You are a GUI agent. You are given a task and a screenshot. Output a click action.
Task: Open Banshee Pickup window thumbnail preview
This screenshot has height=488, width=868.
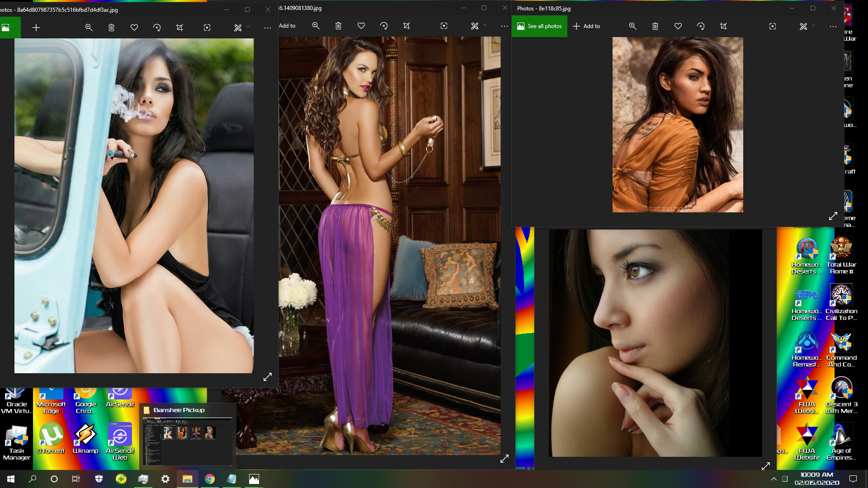pyautogui.click(x=188, y=441)
